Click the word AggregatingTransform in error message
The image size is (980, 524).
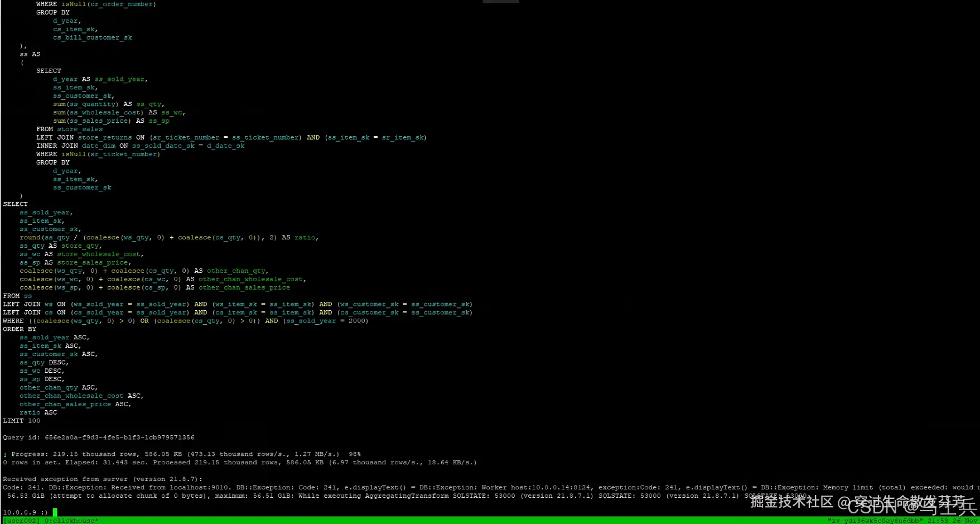coord(407,496)
